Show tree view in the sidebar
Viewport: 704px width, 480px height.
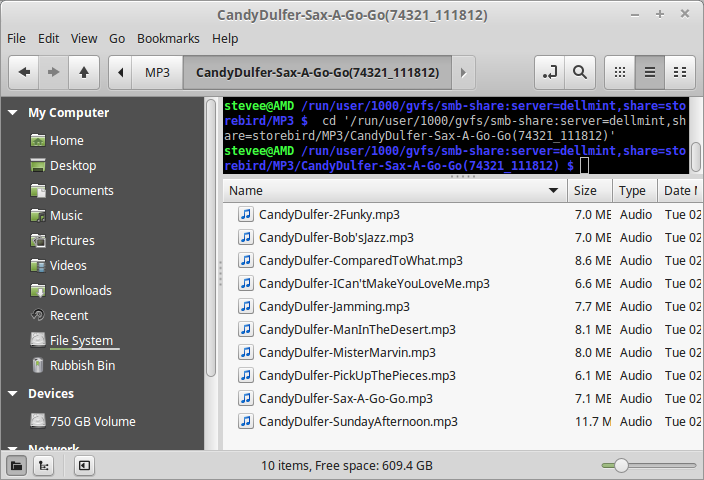tap(45, 465)
